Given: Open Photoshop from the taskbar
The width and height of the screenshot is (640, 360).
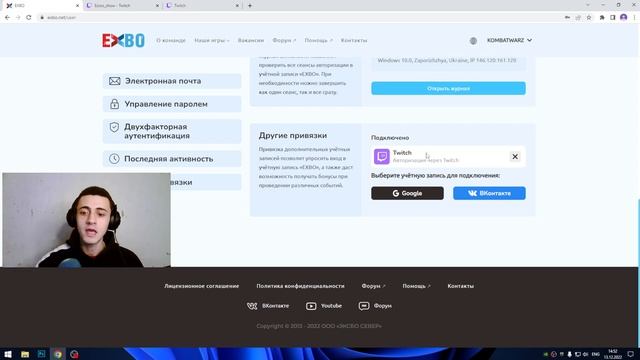Looking at the screenshot, I should pos(41,354).
